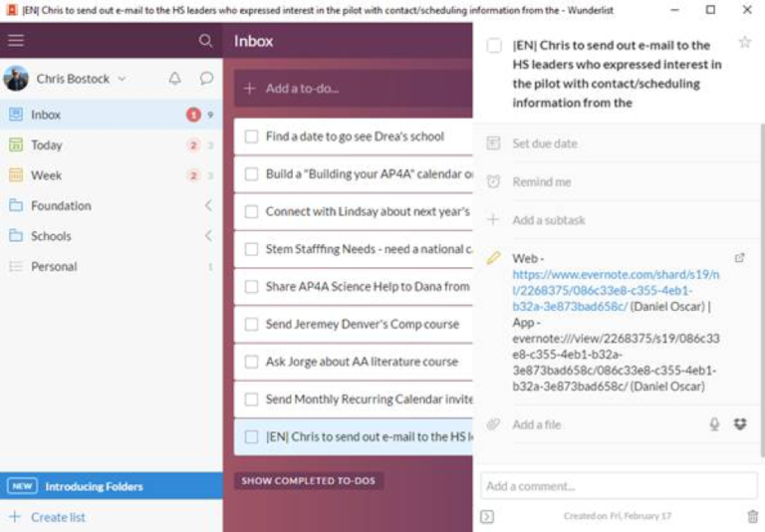This screenshot has width=765, height=532.
Task: Click the Introducing Folders banner
Action: pyautogui.click(x=112, y=486)
